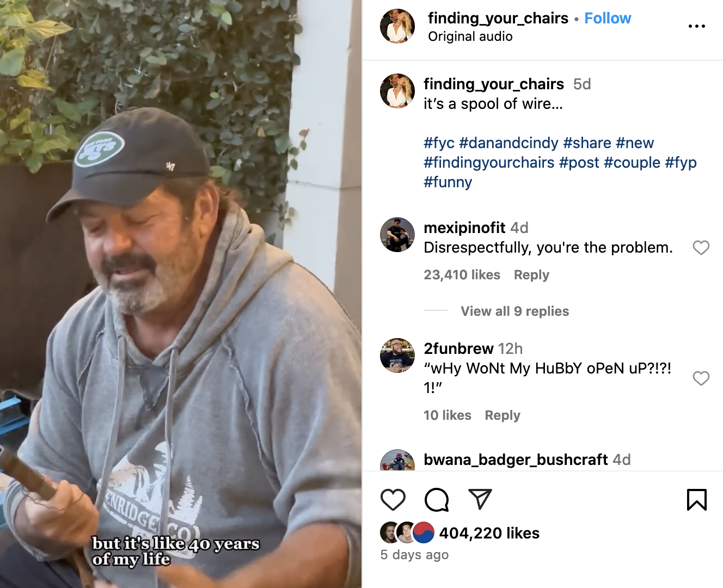The width and height of the screenshot is (723, 588).
Task: Open the comment speech bubble icon
Action: (x=437, y=499)
